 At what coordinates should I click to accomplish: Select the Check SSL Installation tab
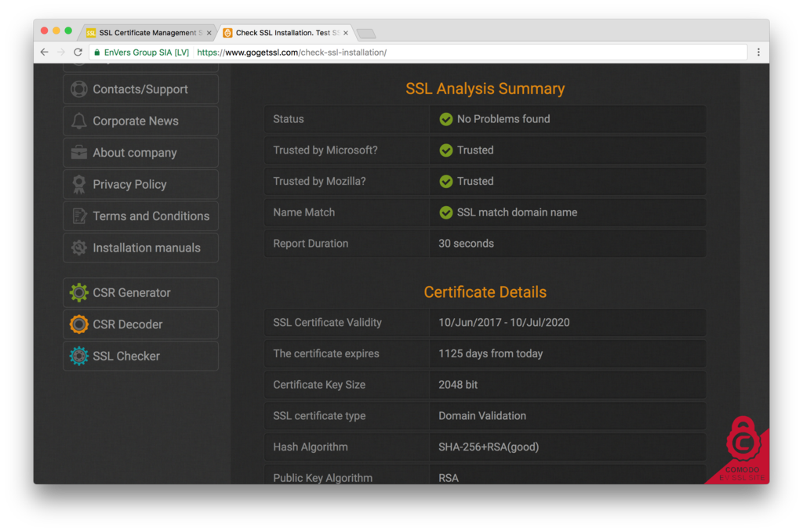coord(287,33)
